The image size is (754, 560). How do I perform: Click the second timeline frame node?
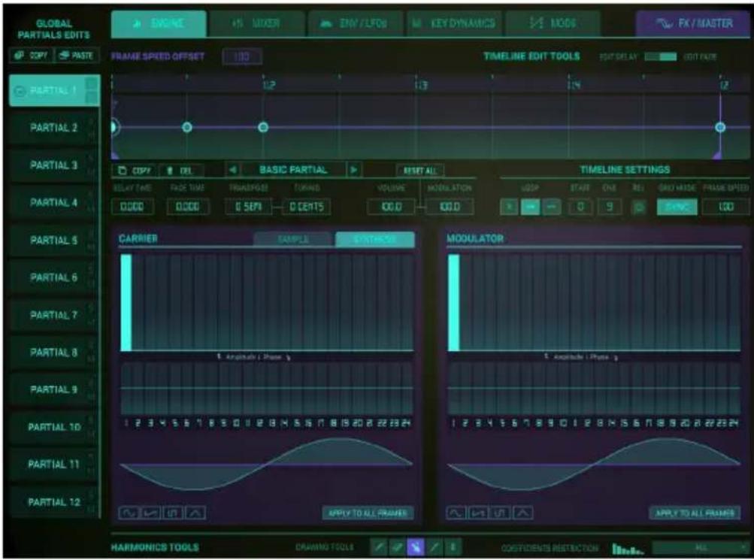[x=187, y=127]
